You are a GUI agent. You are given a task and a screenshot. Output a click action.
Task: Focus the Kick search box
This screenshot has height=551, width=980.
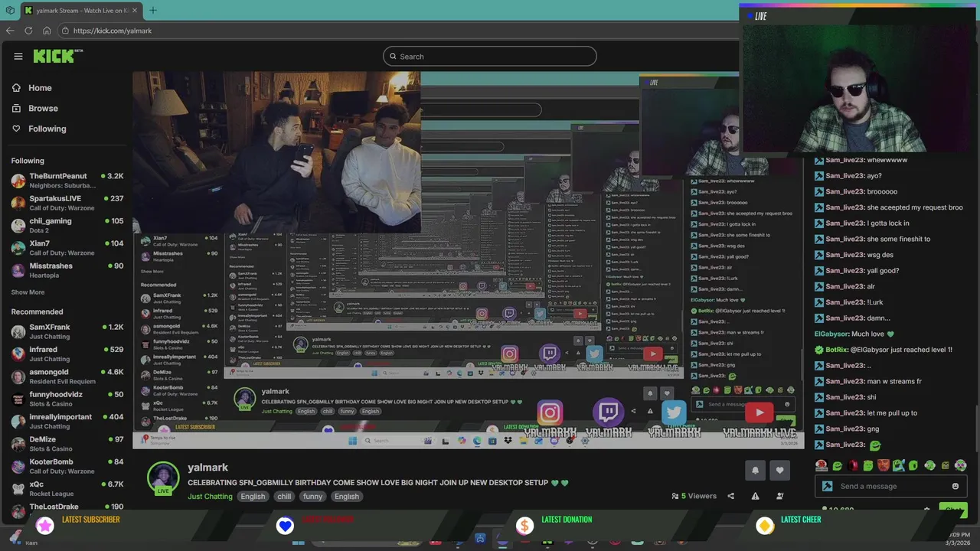click(x=490, y=56)
